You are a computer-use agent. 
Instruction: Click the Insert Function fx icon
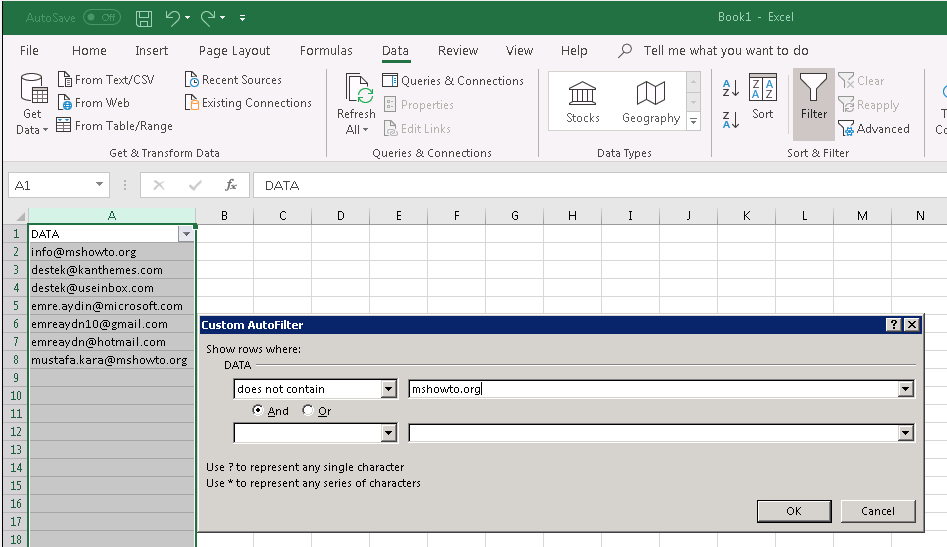[231, 185]
